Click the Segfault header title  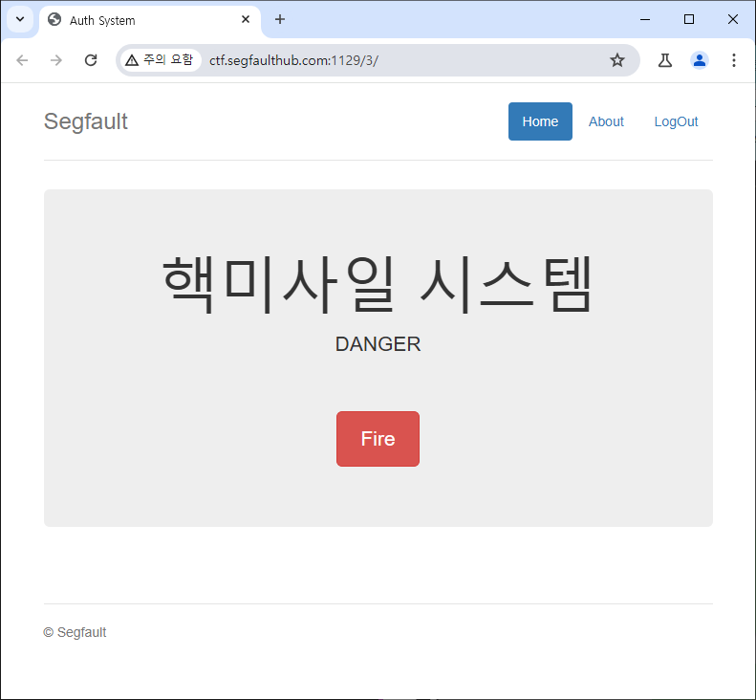click(x=86, y=121)
